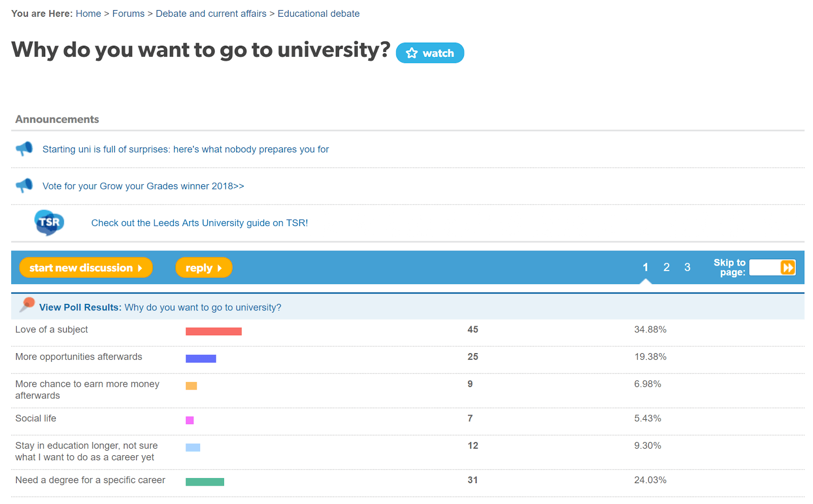Navigate to Debate and current affairs
The width and height of the screenshot is (813, 504).
[211, 14]
